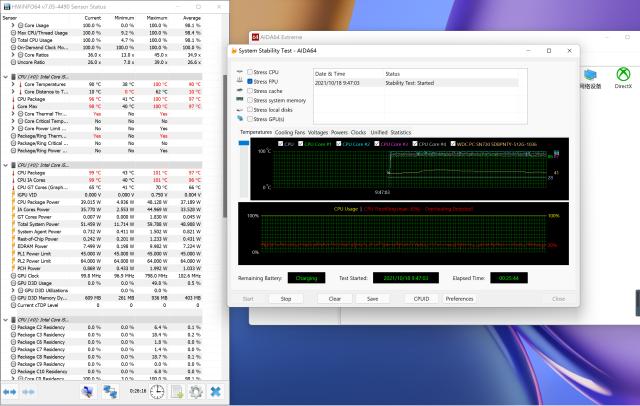Enable the Stress CPU checkbox
This screenshot has height=406, width=640.
[250, 72]
